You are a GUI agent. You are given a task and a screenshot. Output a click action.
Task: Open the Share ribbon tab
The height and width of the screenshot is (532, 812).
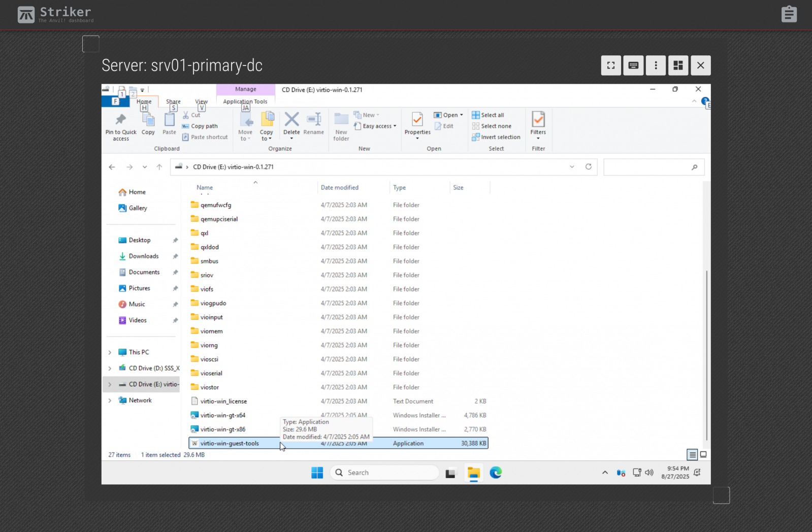click(173, 102)
